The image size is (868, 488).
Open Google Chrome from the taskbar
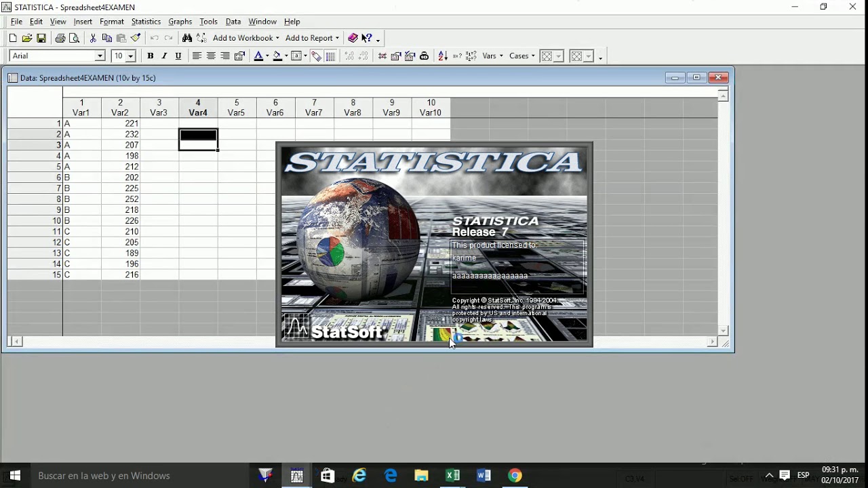click(x=515, y=476)
